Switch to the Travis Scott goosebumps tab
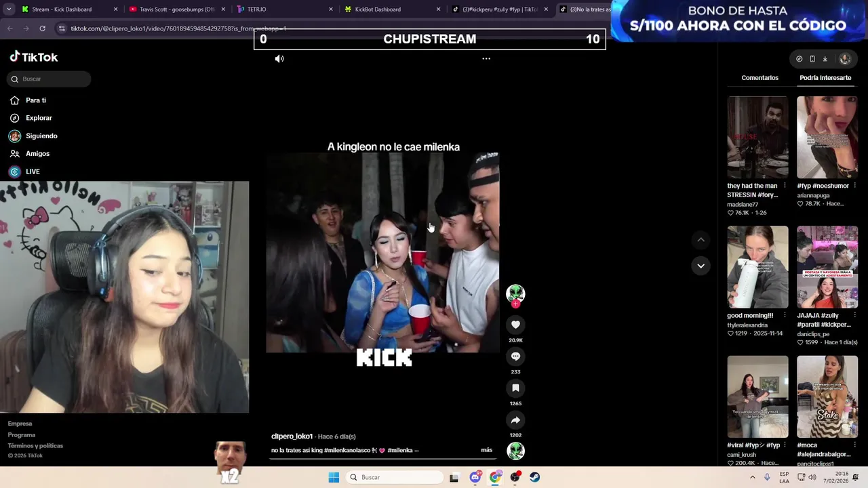The image size is (868, 488). click(177, 9)
